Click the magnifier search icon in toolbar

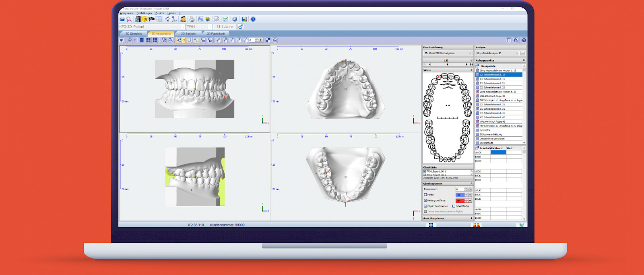(129, 19)
